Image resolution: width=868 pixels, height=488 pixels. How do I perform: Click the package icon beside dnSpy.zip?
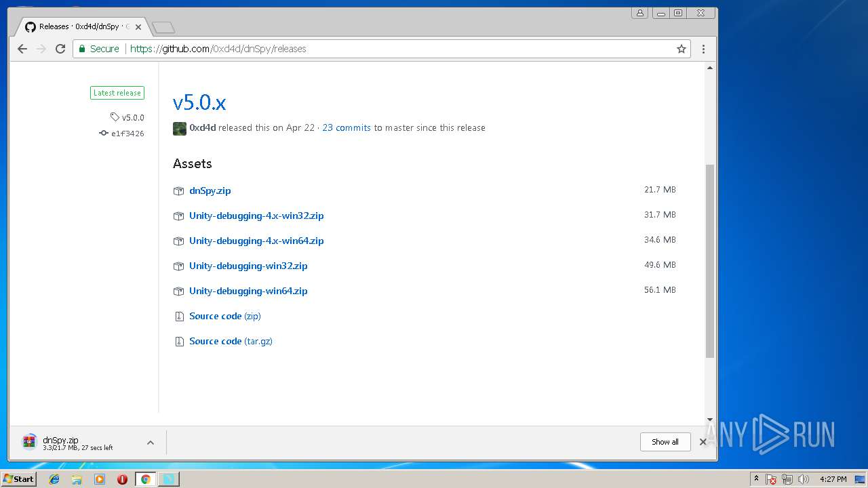pyautogui.click(x=179, y=191)
